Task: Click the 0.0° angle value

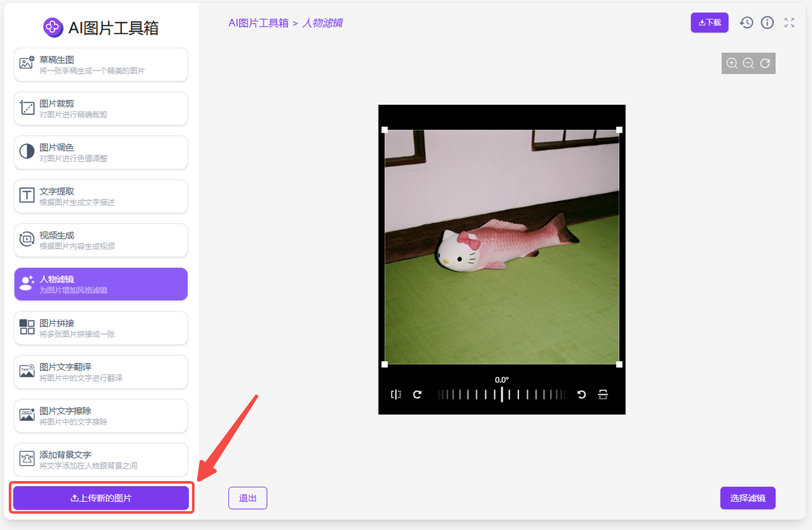Action: (x=502, y=380)
